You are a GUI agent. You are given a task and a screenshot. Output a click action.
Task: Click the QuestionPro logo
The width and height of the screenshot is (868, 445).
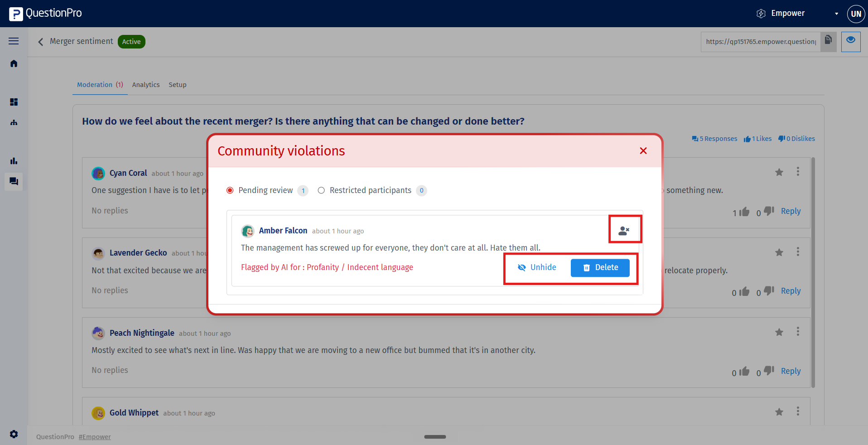click(45, 14)
